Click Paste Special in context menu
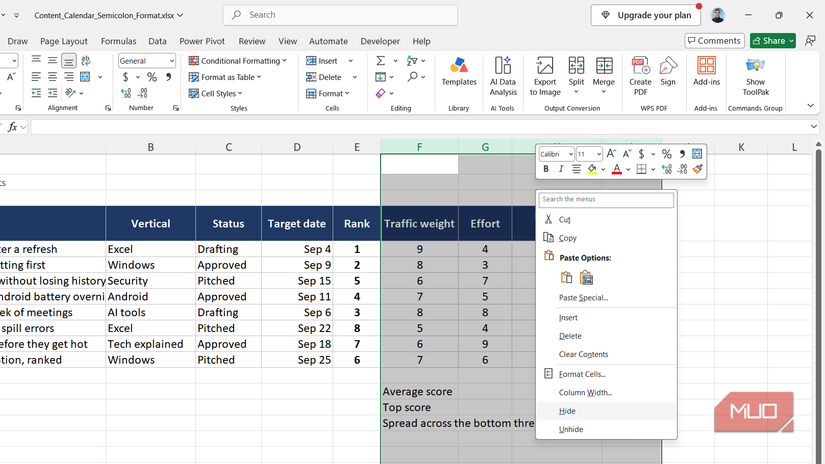Image resolution: width=825 pixels, height=464 pixels. 606,298
